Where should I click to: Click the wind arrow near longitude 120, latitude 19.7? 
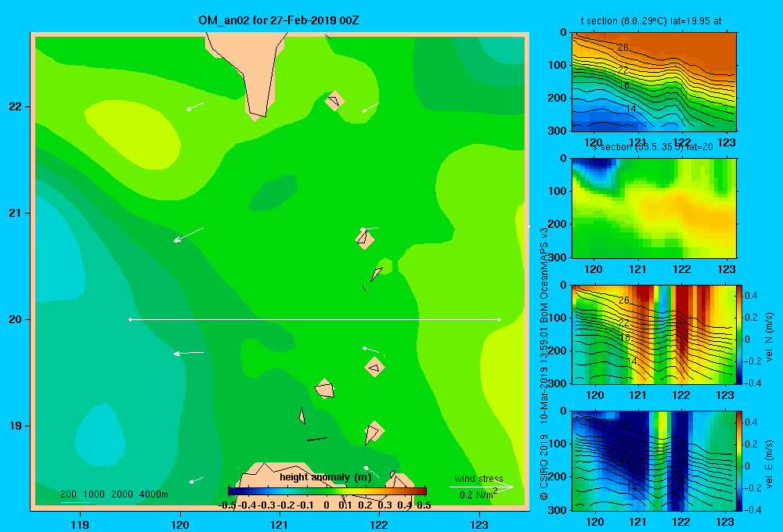pyautogui.click(x=188, y=354)
